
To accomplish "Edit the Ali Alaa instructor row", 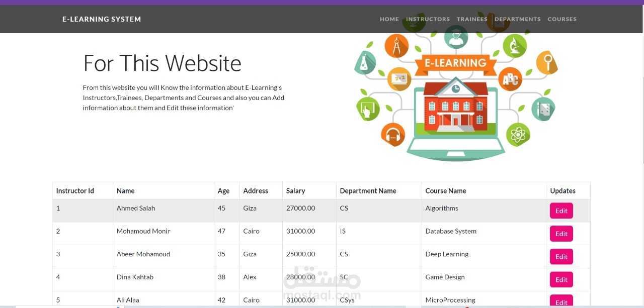I will tap(561, 301).
